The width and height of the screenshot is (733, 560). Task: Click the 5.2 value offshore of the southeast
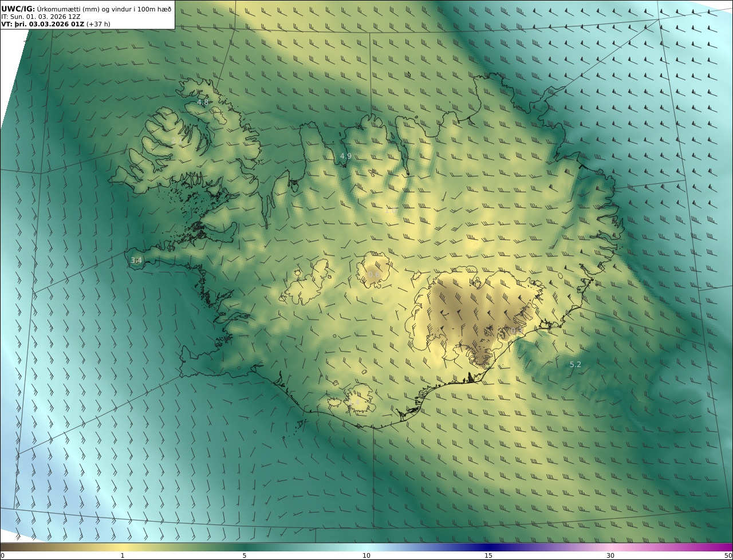(576, 365)
